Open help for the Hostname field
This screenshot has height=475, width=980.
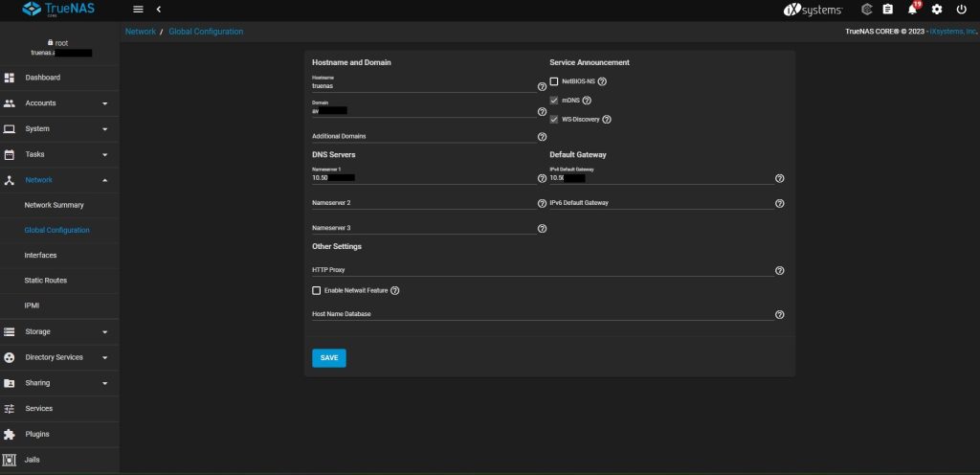tap(542, 87)
